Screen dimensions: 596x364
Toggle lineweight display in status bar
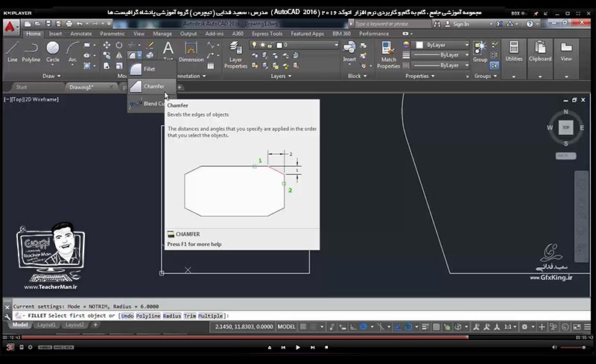pyautogui.click(x=425, y=327)
